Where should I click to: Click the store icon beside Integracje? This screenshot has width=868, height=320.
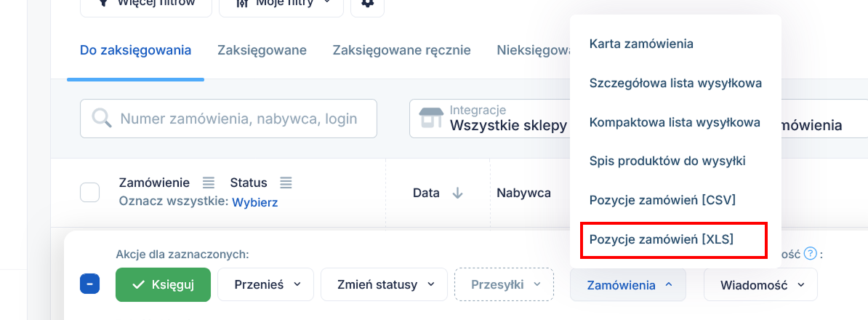point(431,119)
